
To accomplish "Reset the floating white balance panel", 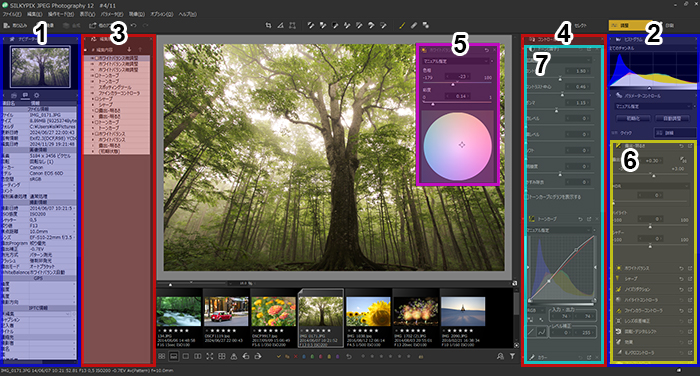I will point(487,50).
